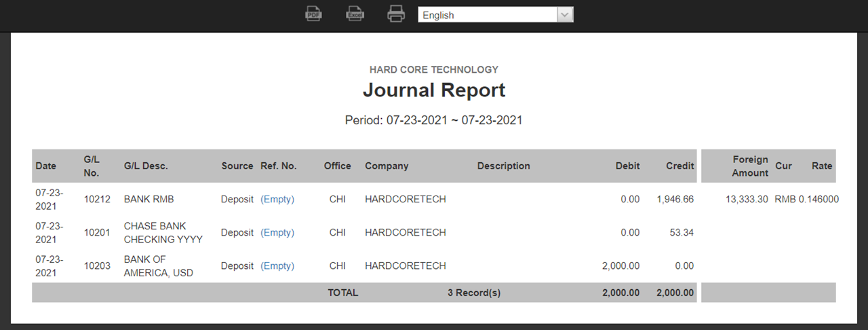Export the report to Excel
The image size is (868, 330).
[x=355, y=14]
